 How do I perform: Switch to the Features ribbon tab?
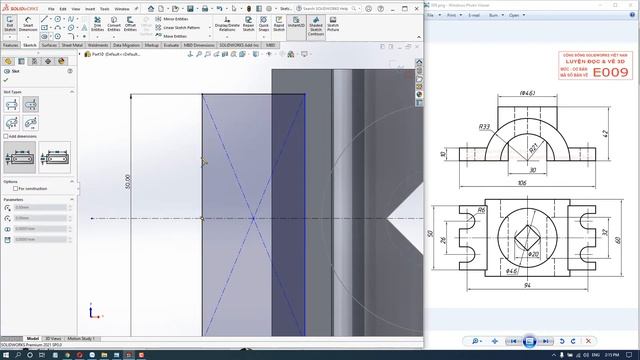[x=10, y=45]
